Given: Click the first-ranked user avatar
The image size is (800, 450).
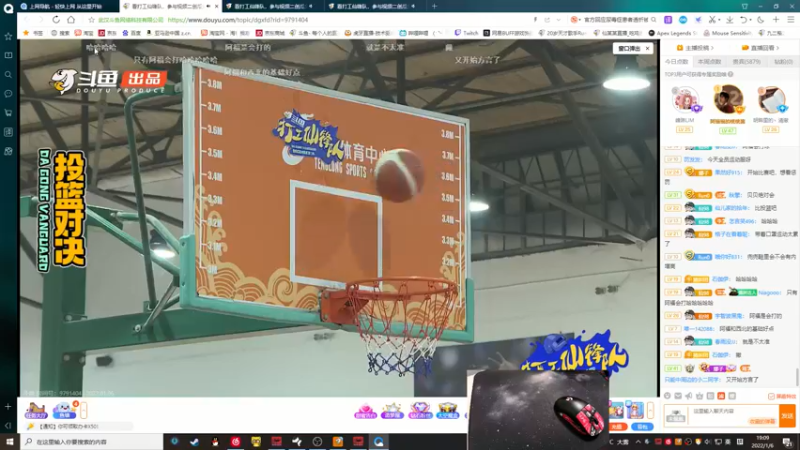Looking at the screenshot, I should pyautogui.click(x=728, y=99).
